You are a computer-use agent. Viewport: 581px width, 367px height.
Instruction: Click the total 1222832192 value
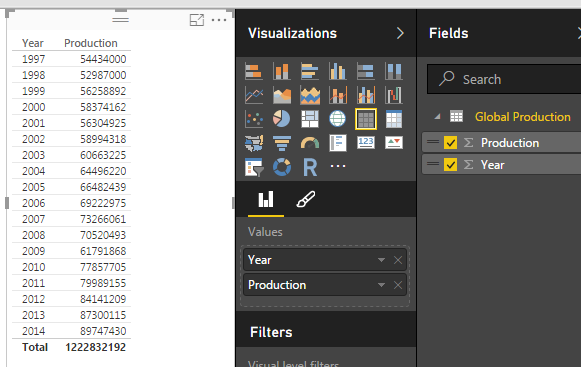96,347
